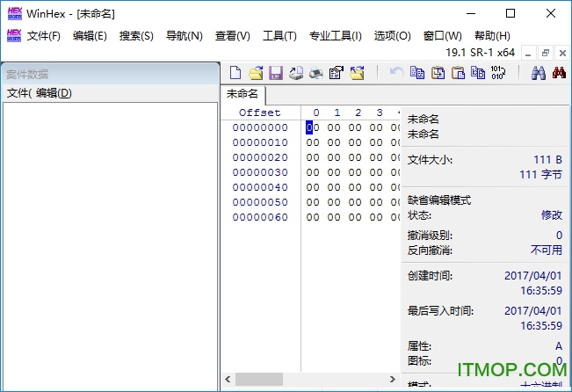
Task: Click the left arrow of the horizontal scrollbar
Action: 228,379
